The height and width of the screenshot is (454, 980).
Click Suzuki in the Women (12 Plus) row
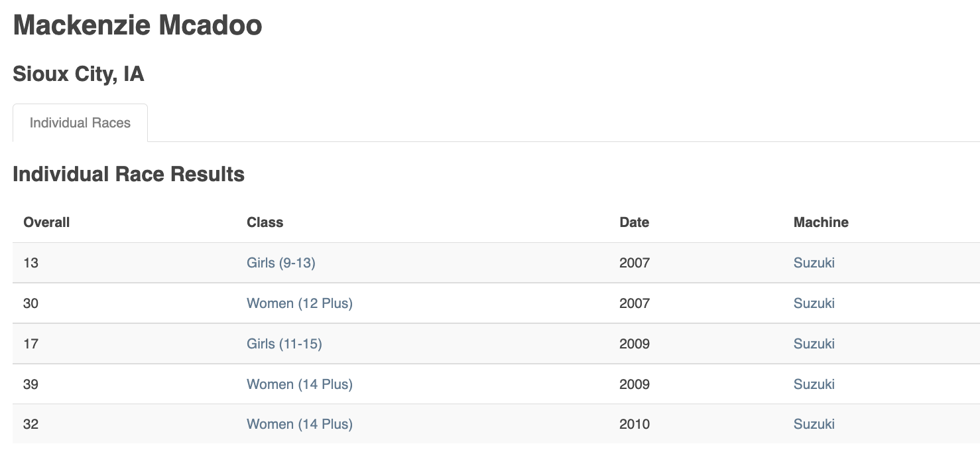click(x=814, y=303)
